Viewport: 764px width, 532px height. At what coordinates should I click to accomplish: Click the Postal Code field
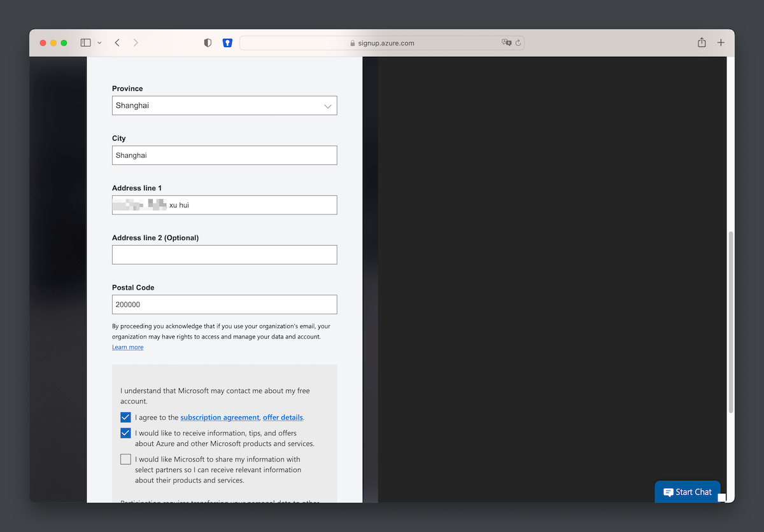[225, 304]
